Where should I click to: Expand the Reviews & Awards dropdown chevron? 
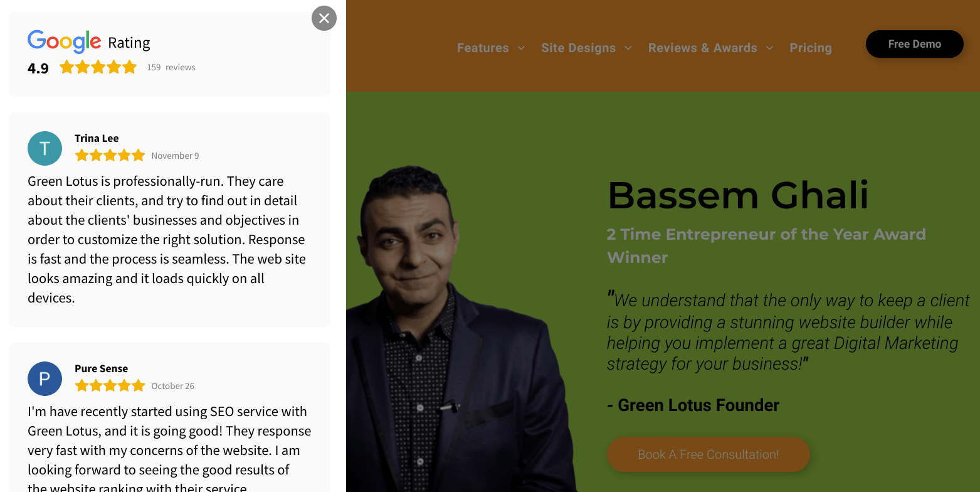770,48
